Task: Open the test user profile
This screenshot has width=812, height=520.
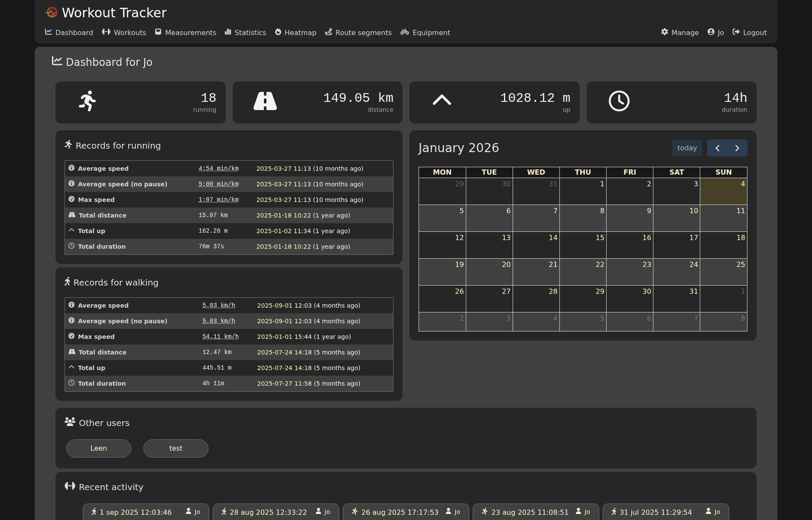Action: coord(176,448)
